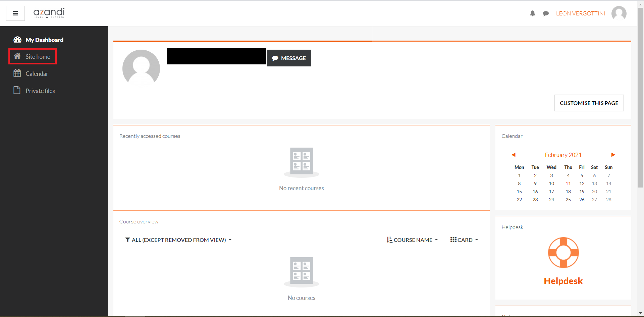Open the notifications bell
Screen dimensions: 644x317
pos(533,13)
